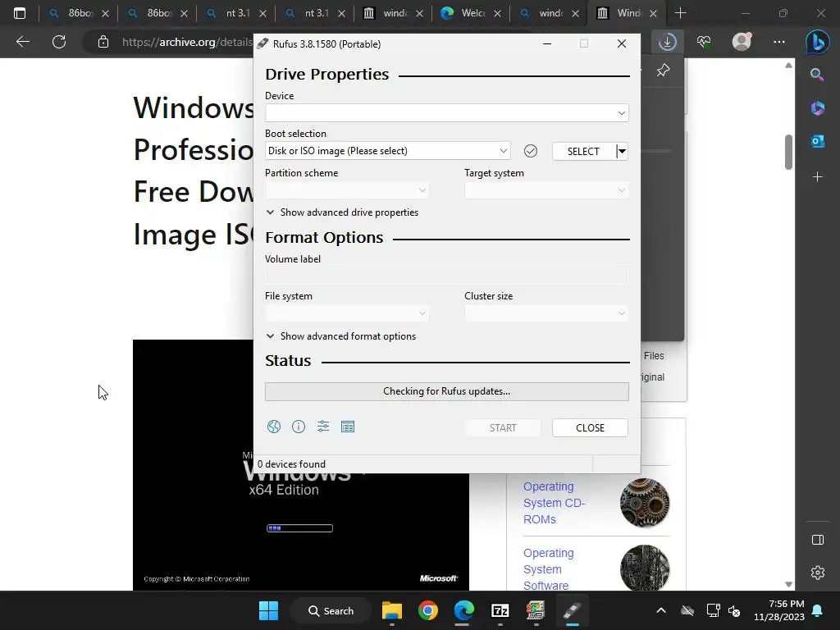Open File Explorer from taskbar

pyautogui.click(x=392, y=610)
